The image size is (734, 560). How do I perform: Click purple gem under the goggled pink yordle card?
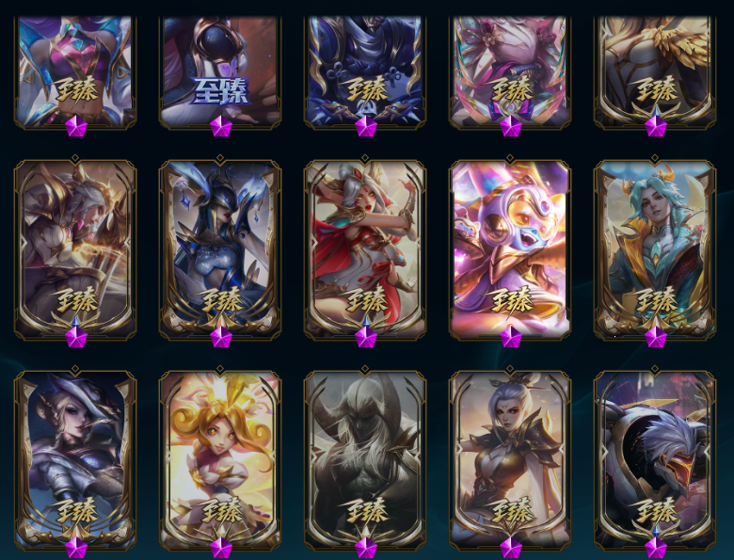511,337
